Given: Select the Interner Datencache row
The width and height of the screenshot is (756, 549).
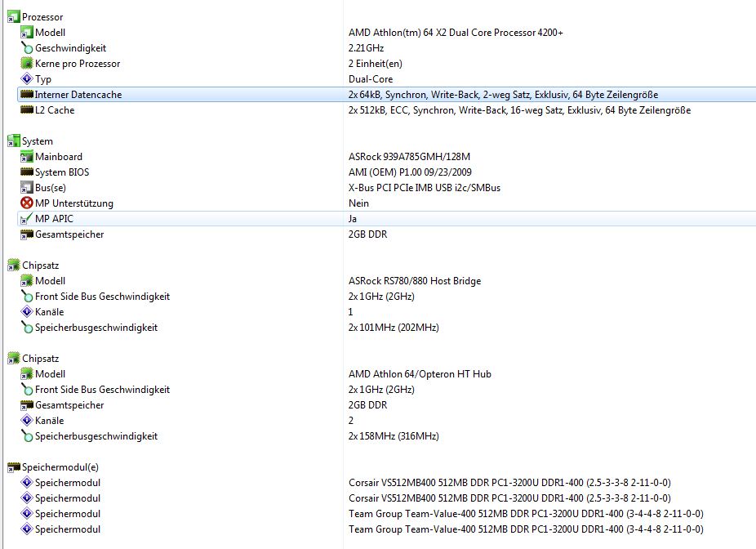Looking at the screenshot, I should 78,95.
